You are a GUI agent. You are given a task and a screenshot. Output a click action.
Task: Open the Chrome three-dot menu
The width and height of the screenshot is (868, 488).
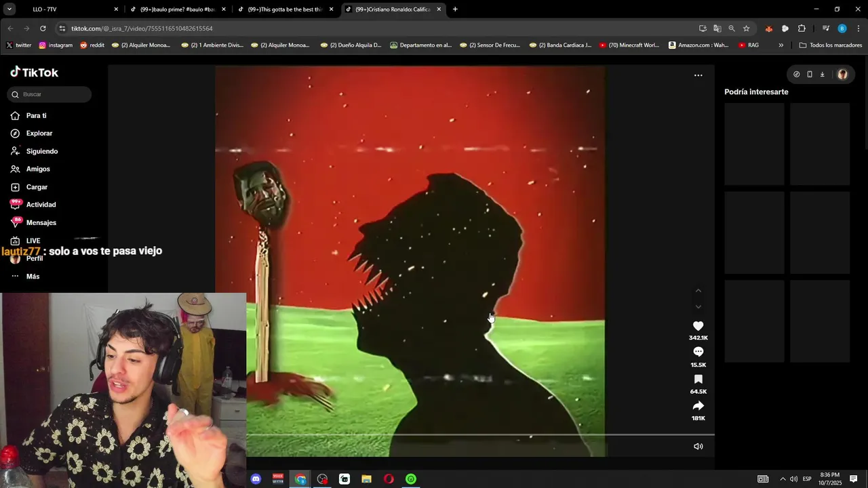tap(858, 28)
